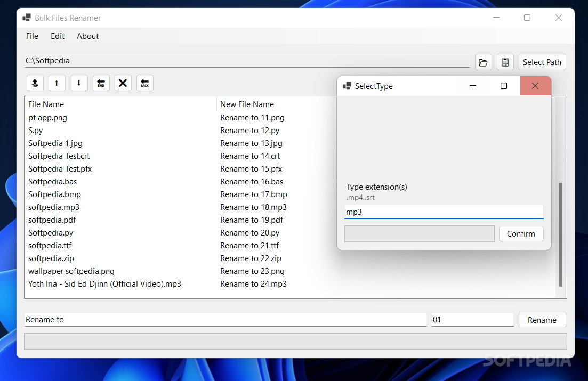Select the Softpedia.bmp row
The image size is (588, 381).
pyautogui.click(x=181, y=194)
